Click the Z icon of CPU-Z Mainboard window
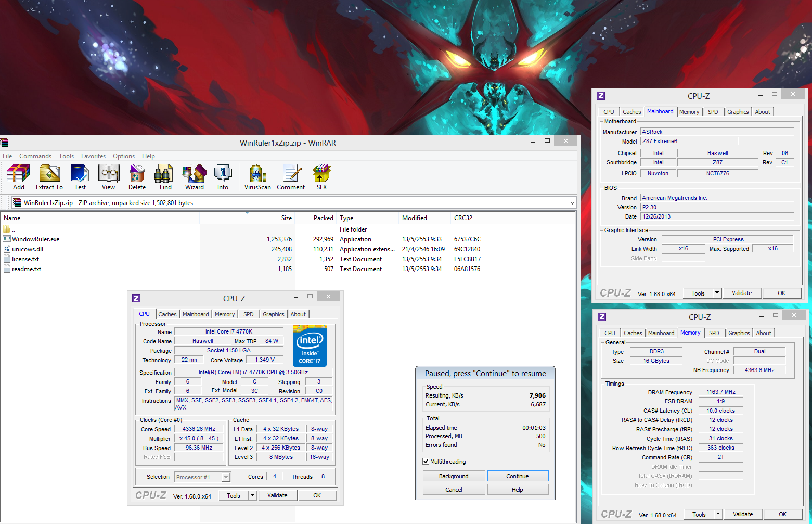 601,96
